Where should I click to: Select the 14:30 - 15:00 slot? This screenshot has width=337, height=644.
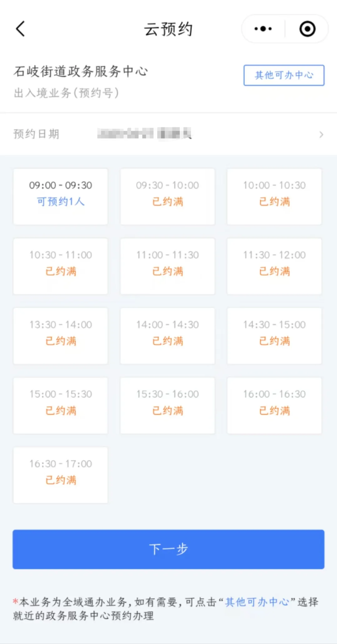pyautogui.click(x=274, y=336)
